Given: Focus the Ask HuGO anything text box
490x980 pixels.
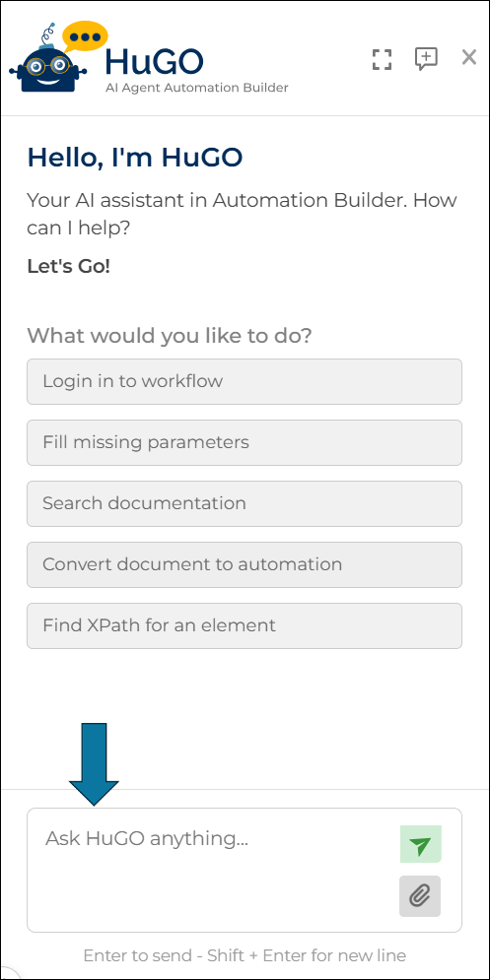Looking at the screenshot, I should [x=213, y=870].
